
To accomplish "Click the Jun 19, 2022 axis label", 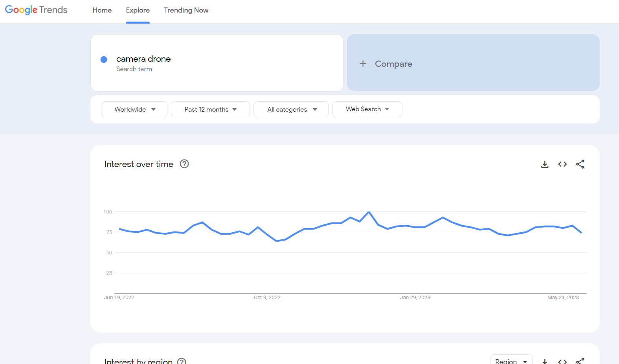I will point(119,298).
